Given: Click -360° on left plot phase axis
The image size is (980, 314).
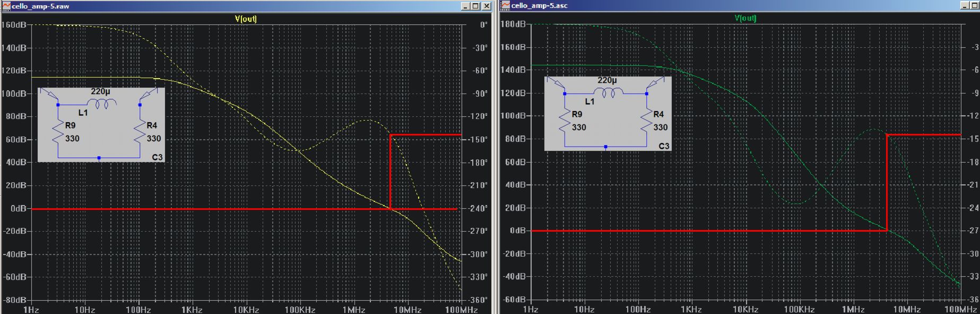Looking at the screenshot, I should (479, 300).
